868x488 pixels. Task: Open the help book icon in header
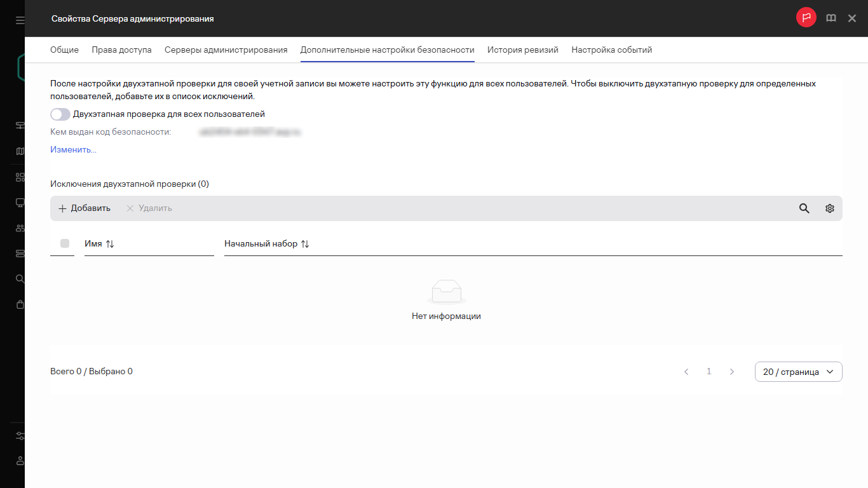(x=831, y=18)
